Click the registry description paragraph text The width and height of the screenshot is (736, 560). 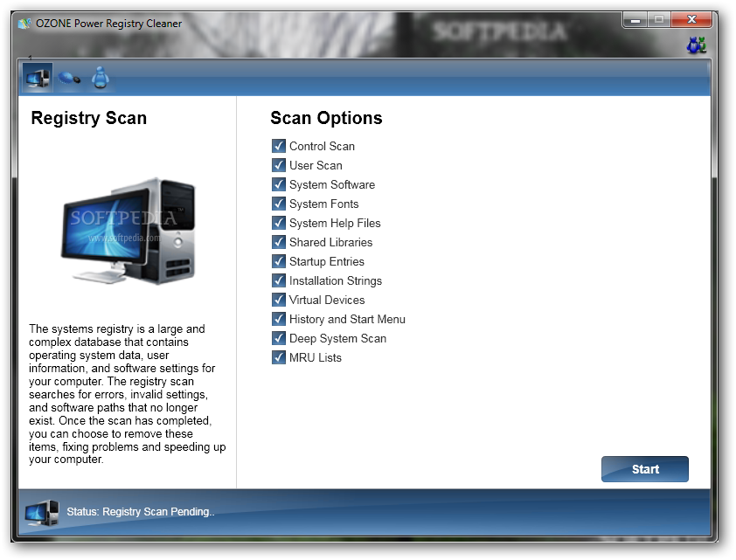(128, 394)
